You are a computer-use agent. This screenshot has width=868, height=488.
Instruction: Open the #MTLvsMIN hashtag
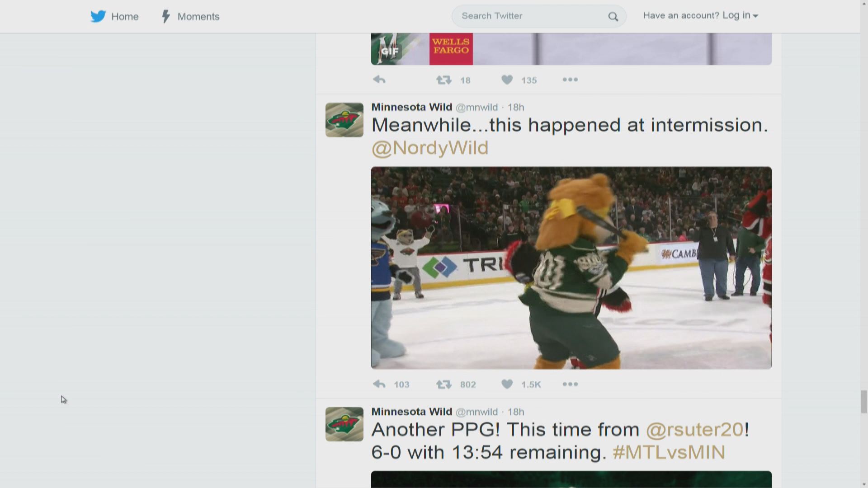click(x=669, y=452)
